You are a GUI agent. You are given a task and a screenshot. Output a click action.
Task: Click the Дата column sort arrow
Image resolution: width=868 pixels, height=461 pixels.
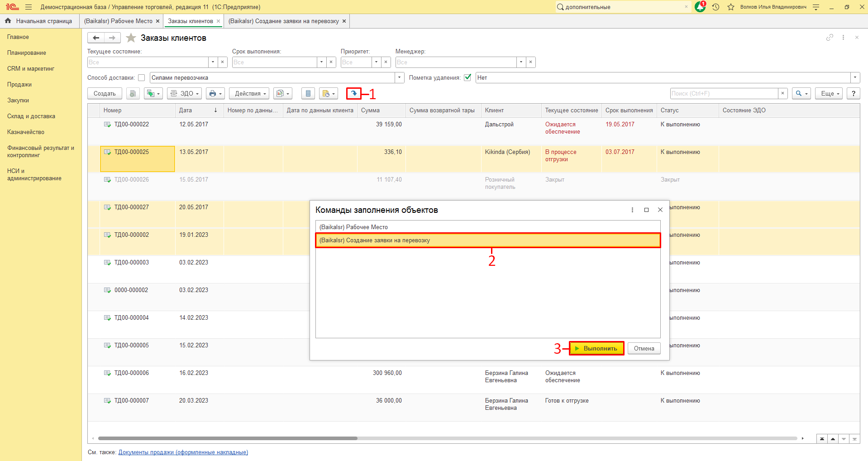pyautogui.click(x=215, y=110)
